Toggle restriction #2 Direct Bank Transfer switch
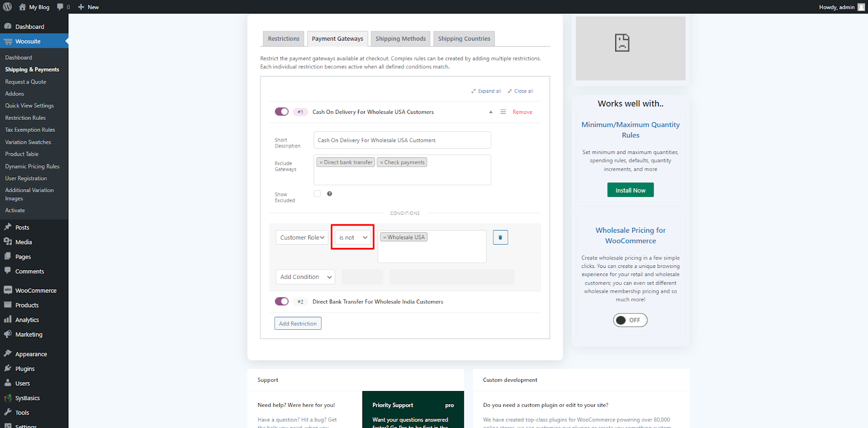Viewport: 868px width, 428px height. click(x=282, y=302)
